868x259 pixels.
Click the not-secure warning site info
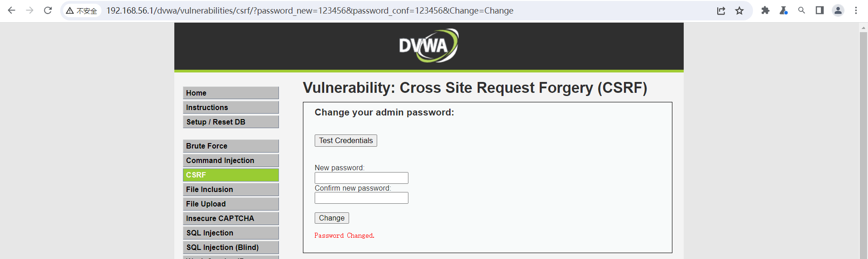(82, 10)
